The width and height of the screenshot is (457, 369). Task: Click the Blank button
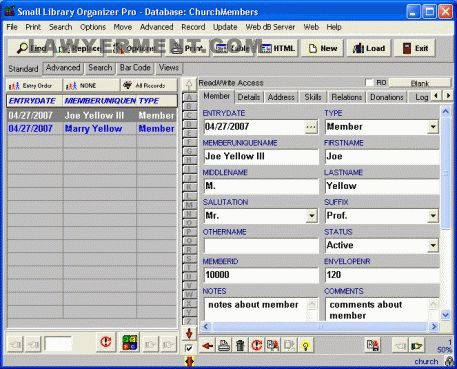coord(420,83)
